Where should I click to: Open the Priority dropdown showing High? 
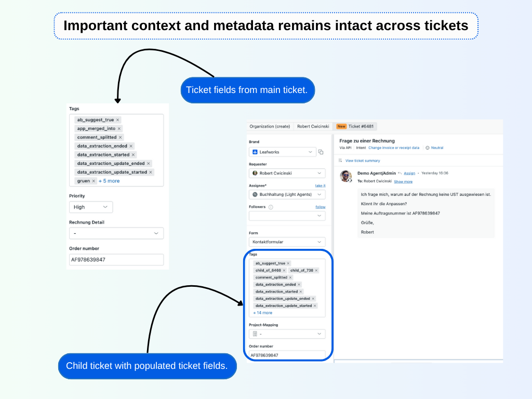[x=91, y=207]
